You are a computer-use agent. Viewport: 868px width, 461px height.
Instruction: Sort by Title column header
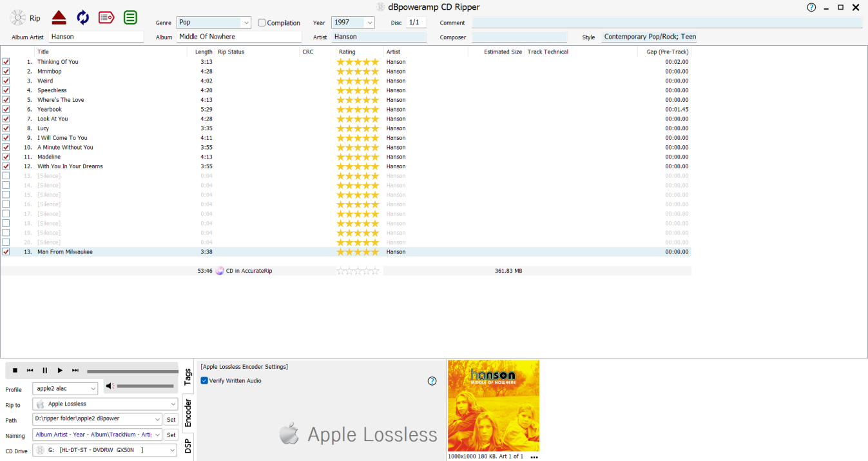click(43, 52)
